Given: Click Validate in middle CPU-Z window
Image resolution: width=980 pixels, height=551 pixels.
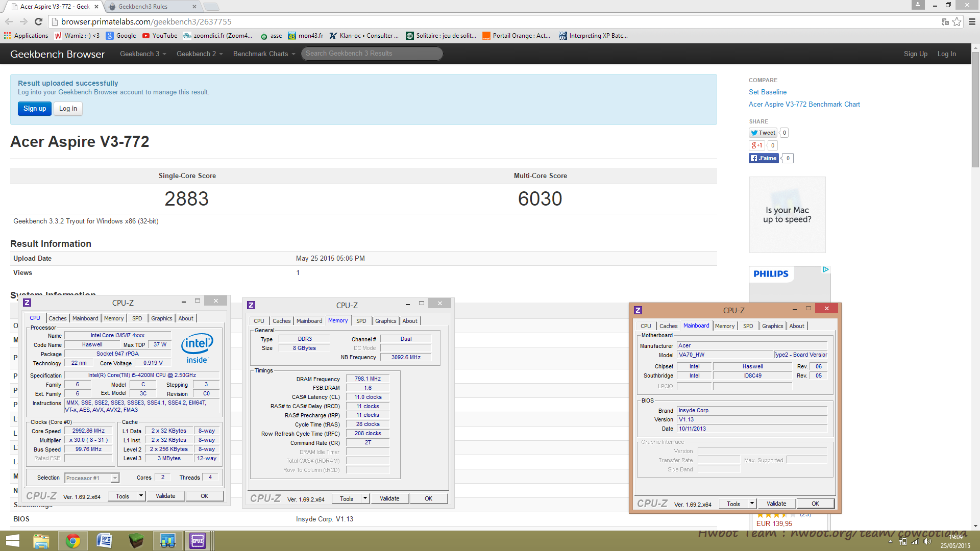Looking at the screenshot, I should coord(389,498).
